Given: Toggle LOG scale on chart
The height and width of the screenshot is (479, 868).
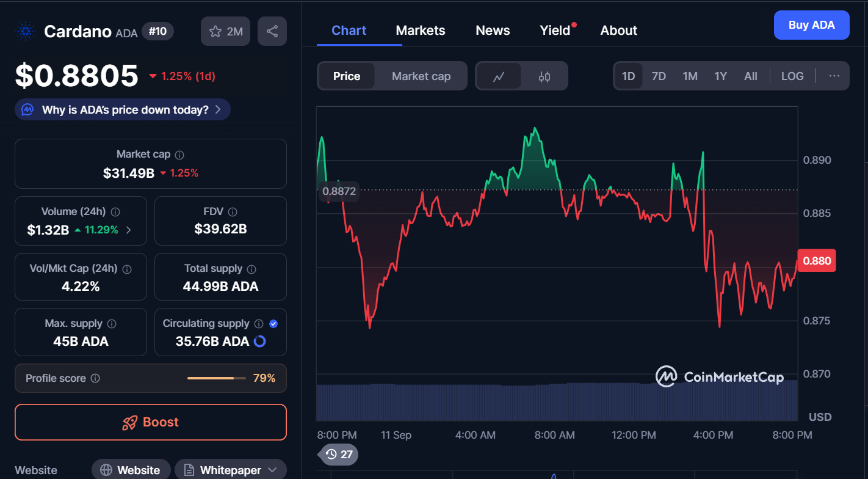Looking at the screenshot, I should point(792,76).
